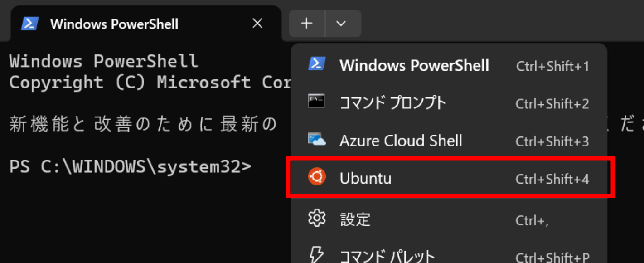
Task: Collapse the profile dropdown chevron next to plus
Action: tap(342, 23)
